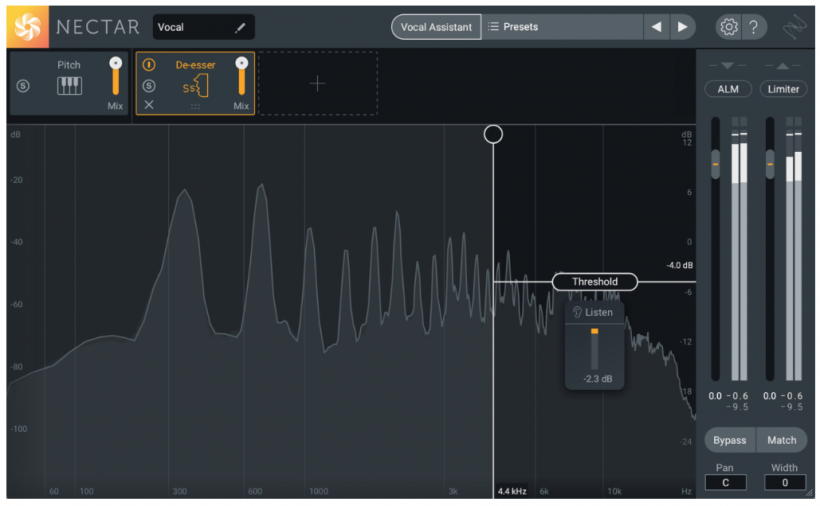Toggle the Bypass button
820x506 pixels.
coord(730,440)
